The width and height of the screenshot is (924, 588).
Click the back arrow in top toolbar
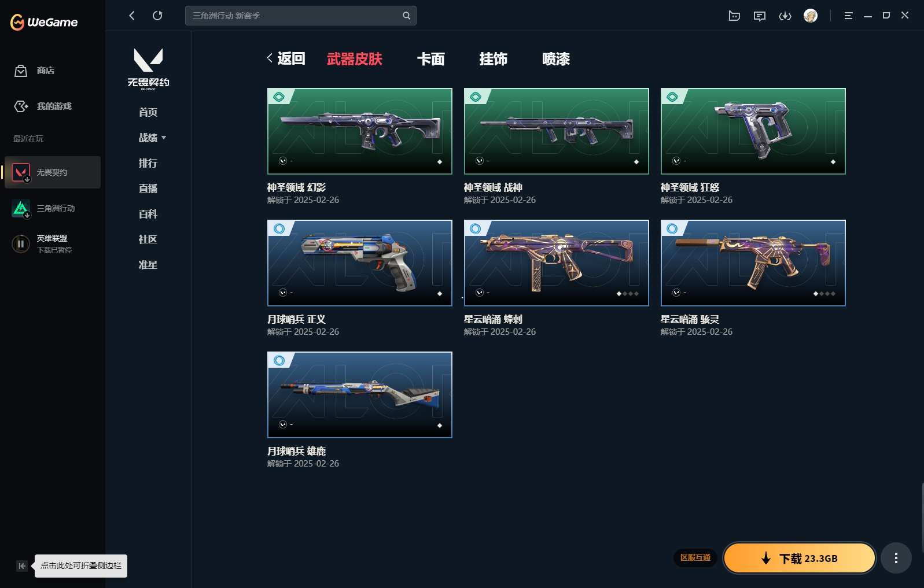tap(132, 16)
